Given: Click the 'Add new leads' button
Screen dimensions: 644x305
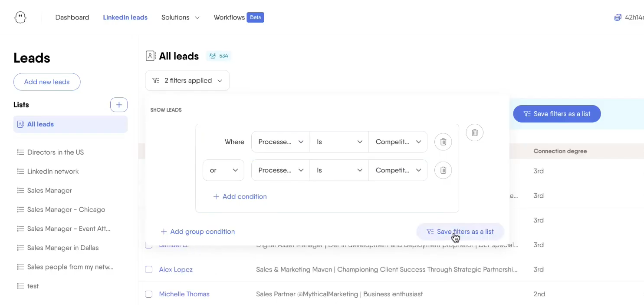Looking at the screenshot, I should coord(46,82).
